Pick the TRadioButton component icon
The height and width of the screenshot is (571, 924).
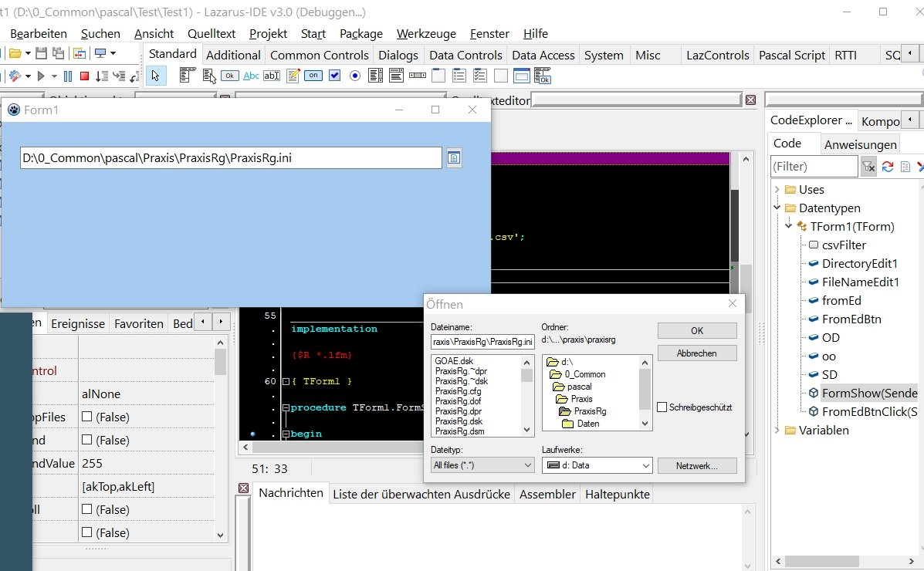(x=355, y=76)
